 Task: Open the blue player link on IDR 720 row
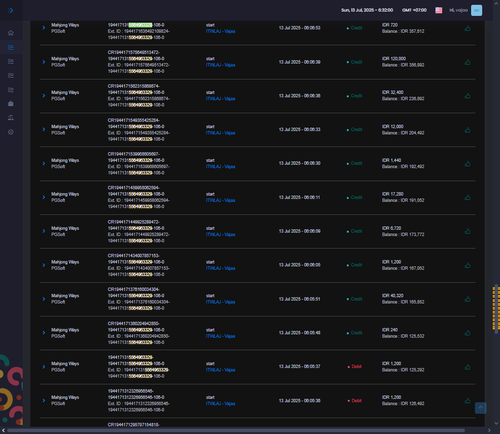pos(220,31)
